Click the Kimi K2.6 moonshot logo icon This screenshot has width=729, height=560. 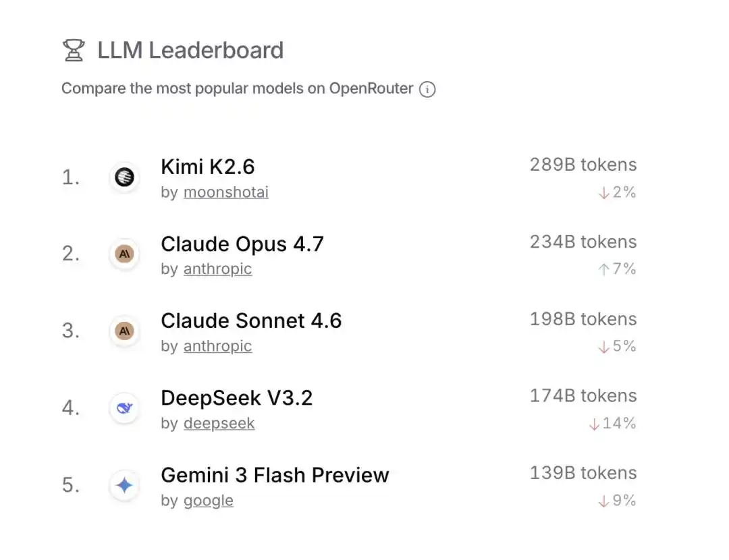(x=124, y=177)
